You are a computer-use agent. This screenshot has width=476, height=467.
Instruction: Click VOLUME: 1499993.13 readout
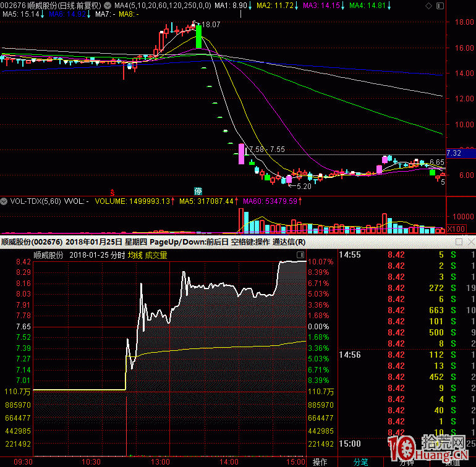pyautogui.click(x=132, y=201)
